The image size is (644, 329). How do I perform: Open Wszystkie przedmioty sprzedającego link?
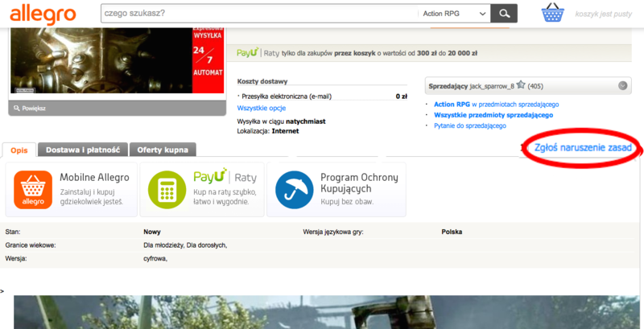click(493, 115)
